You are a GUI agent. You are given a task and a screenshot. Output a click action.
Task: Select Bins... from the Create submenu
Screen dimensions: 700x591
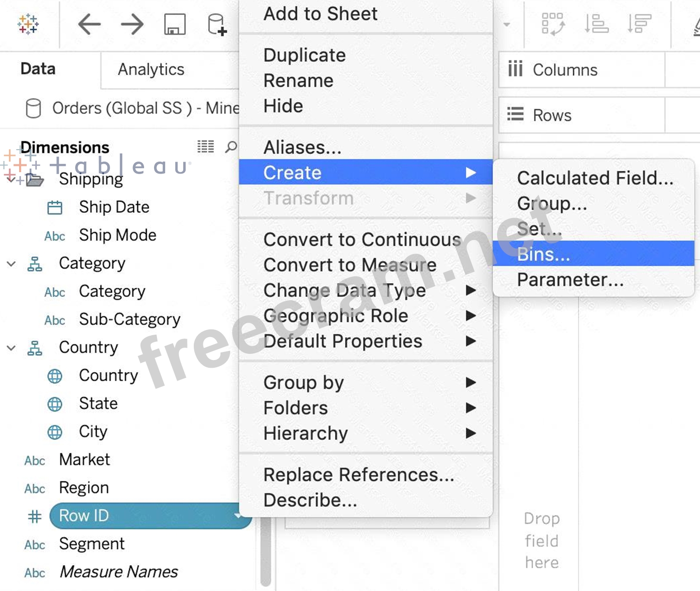[x=544, y=254]
